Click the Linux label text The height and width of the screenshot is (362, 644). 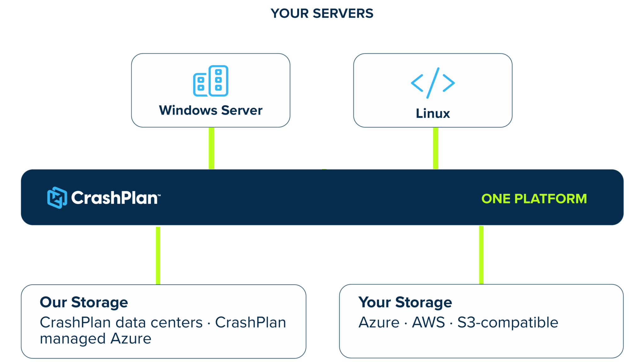coord(433,113)
